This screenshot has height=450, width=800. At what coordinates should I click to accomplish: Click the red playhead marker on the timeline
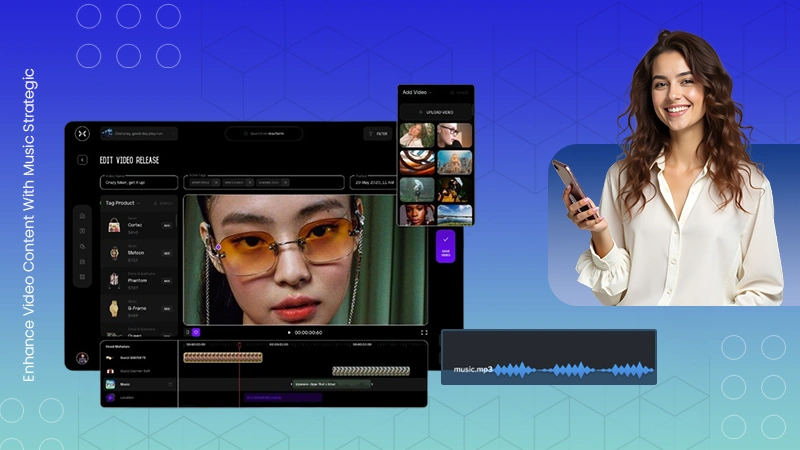[239, 345]
